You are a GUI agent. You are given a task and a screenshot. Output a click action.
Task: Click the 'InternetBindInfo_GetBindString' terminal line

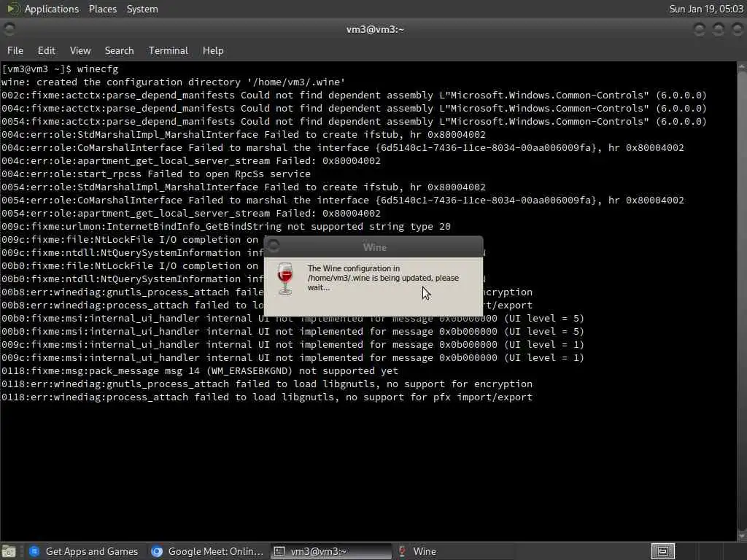pyautogui.click(x=226, y=226)
